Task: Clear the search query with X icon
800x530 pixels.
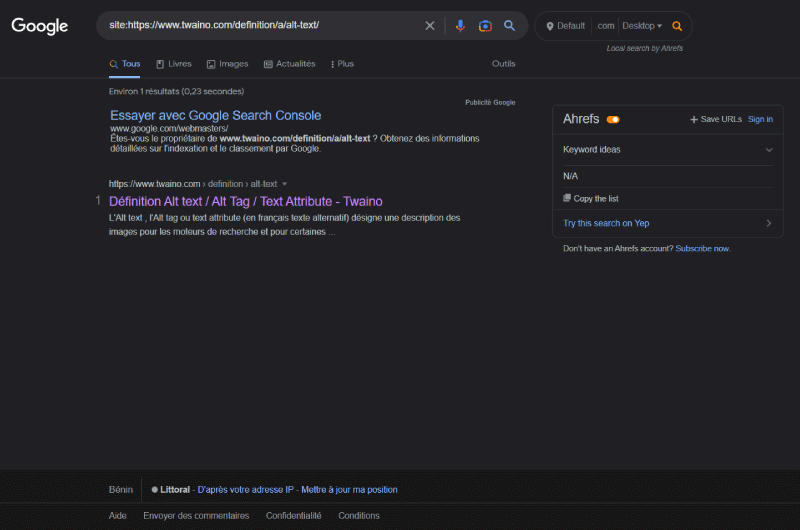Action: (430, 26)
